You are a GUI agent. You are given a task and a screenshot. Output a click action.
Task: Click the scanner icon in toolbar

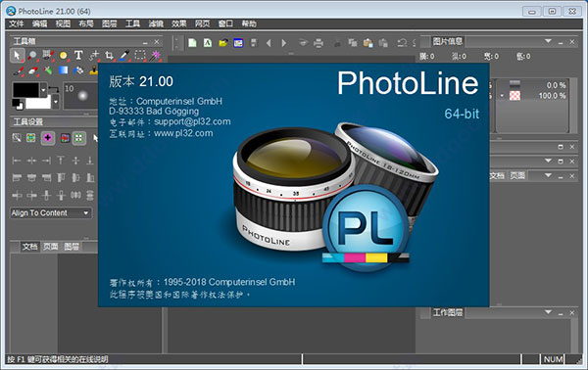click(x=303, y=43)
